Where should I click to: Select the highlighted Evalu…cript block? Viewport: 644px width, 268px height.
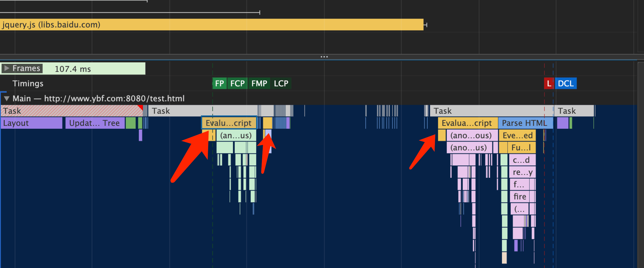pos(229,123)
